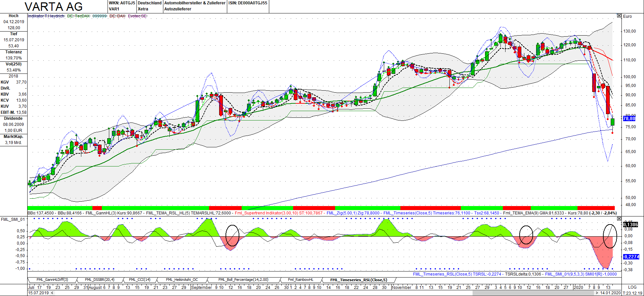This screenshot has height=296, width=644.
Task: Toggle the Indikator T.Heydrich overlay
Action: point(46,16)
